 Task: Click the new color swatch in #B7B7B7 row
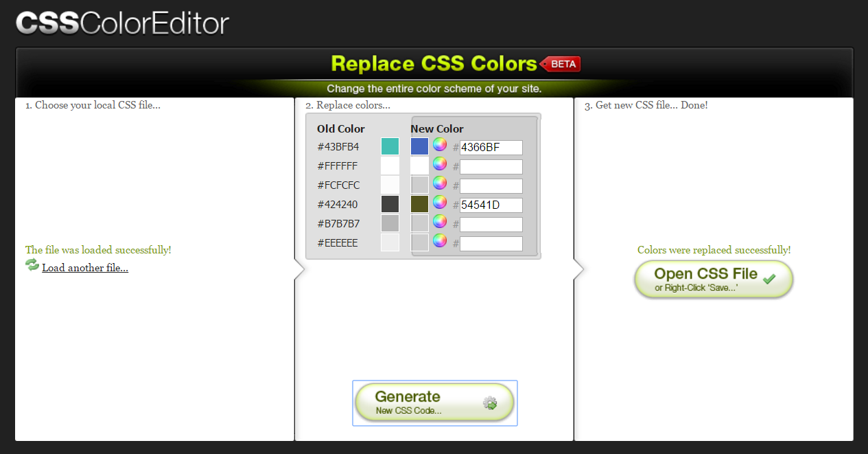pyautogui.click(x=419, y=223)
